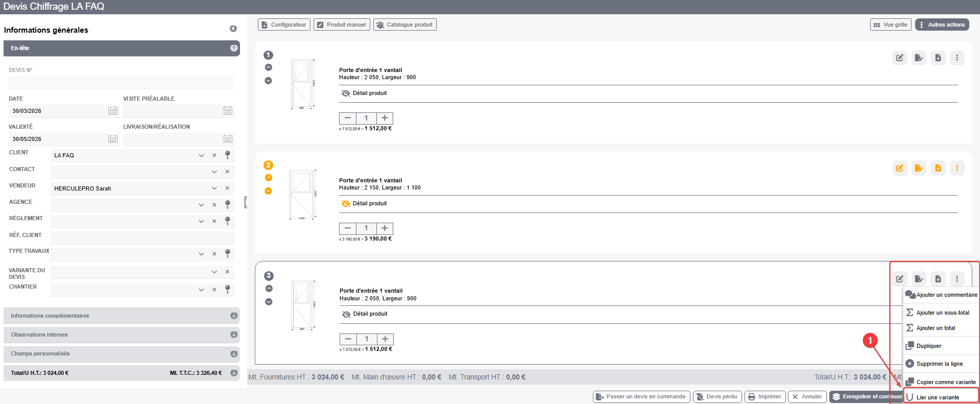This screenshot has width=980, height=404.
Task: Select Ajouter un commentaire
Action: pyautogui.click(x=941, y=295)
